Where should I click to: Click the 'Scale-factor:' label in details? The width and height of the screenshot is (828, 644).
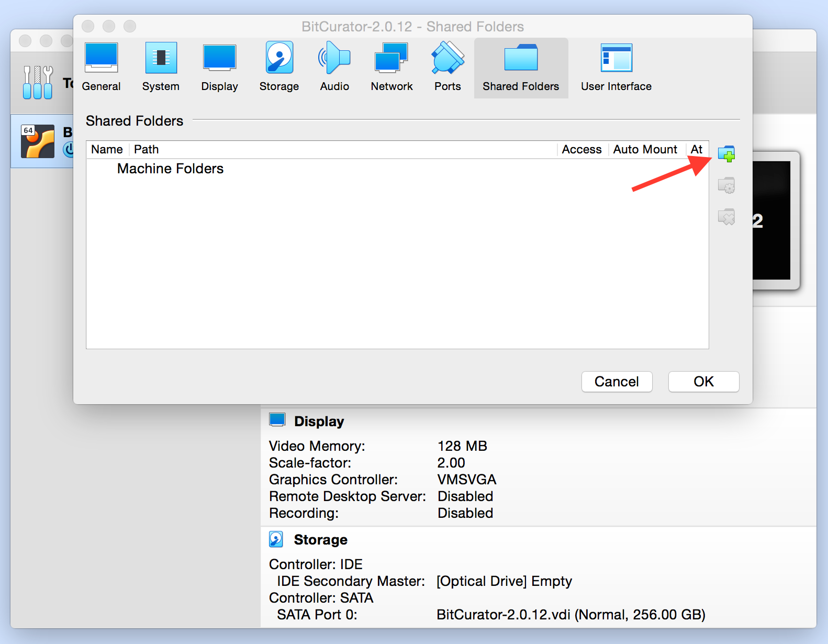[310, 463]
